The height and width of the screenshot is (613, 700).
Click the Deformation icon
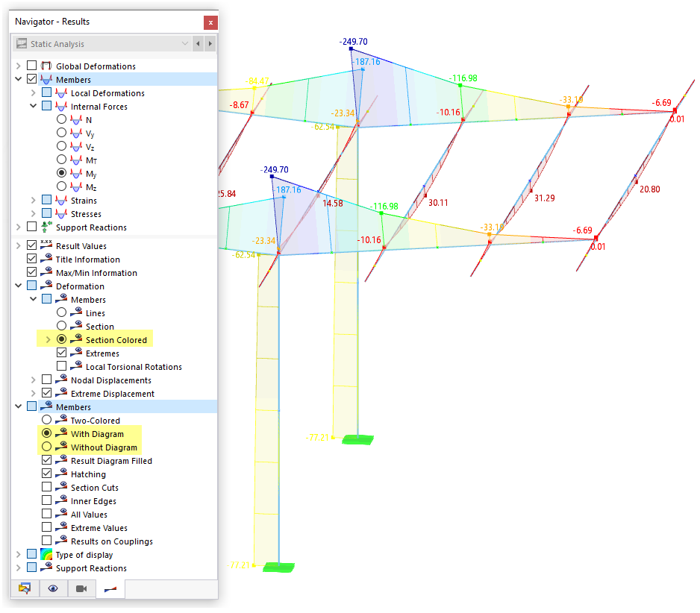[x=46, y=285]
